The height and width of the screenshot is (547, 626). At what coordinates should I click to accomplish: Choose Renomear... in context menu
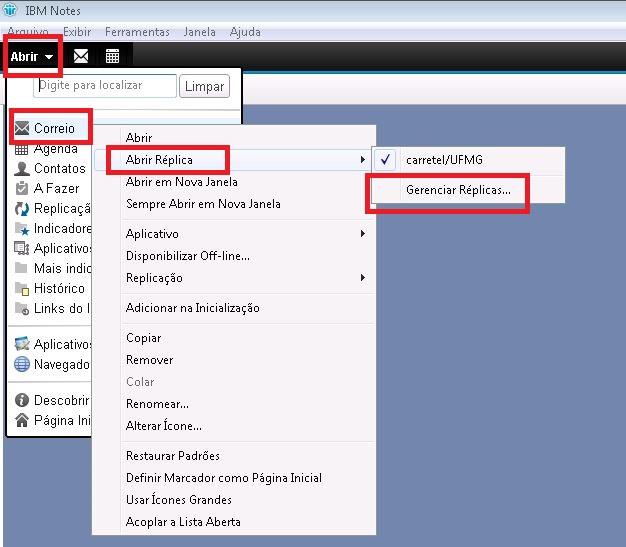(x=157, y=404)
